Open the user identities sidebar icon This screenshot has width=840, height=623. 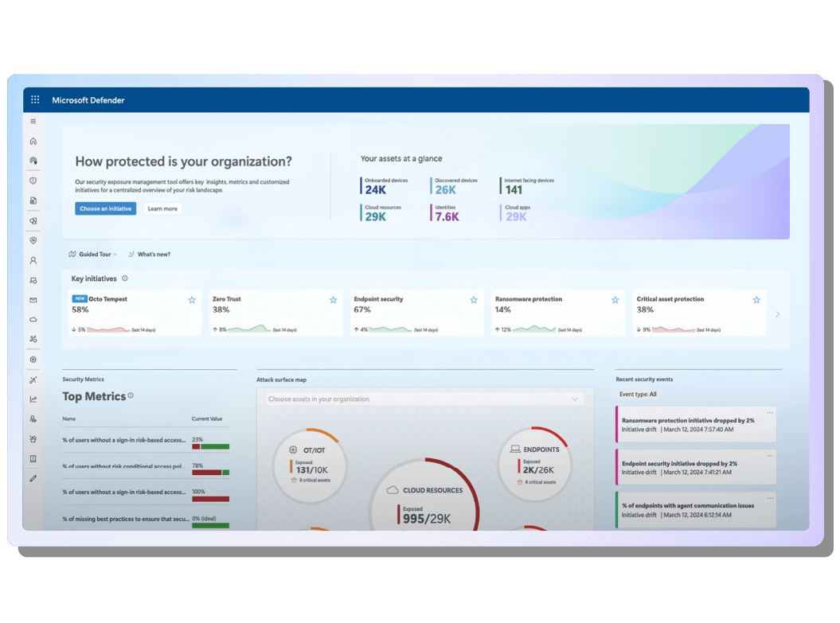click(x=33, y=261)
